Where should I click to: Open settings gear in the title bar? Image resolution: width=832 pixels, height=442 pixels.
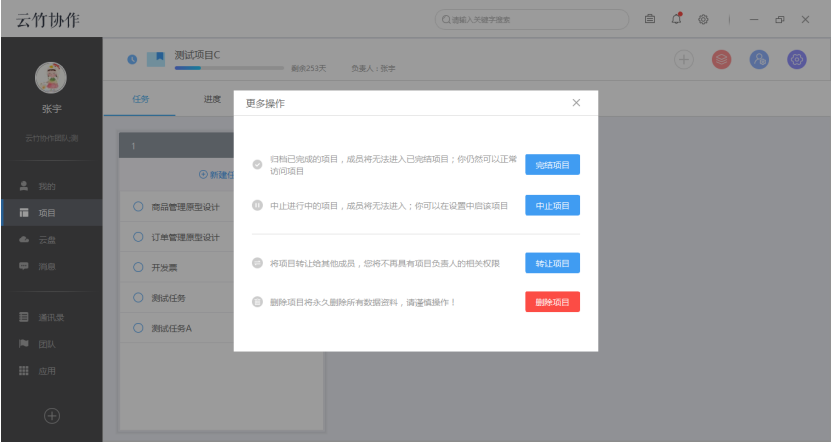(703, 19)
